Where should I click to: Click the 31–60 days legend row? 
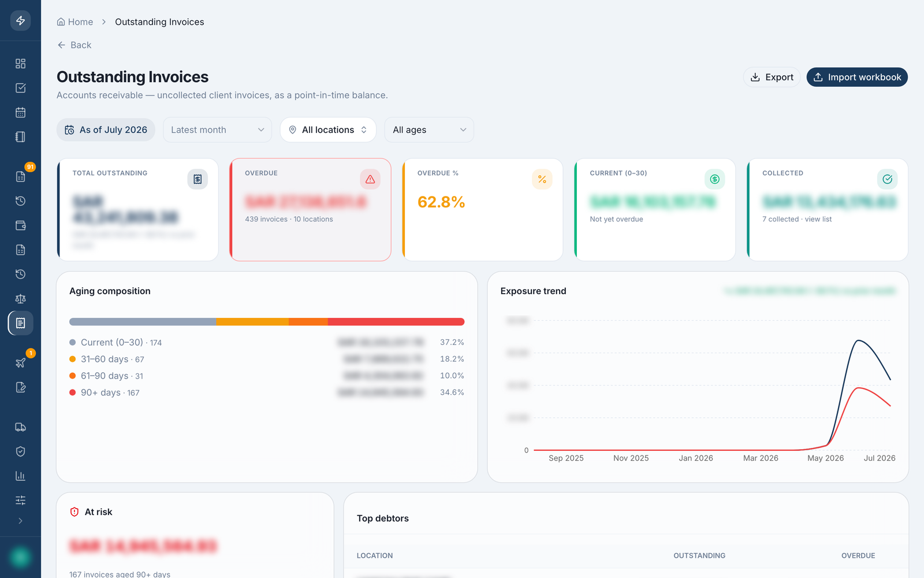[267, 359]
